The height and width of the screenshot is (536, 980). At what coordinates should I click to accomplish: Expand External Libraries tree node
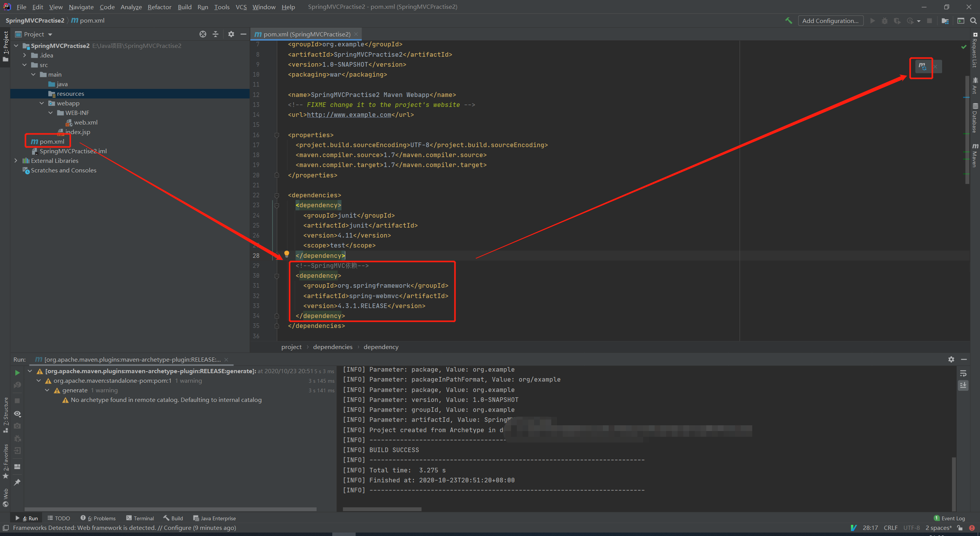coord(16,161)
